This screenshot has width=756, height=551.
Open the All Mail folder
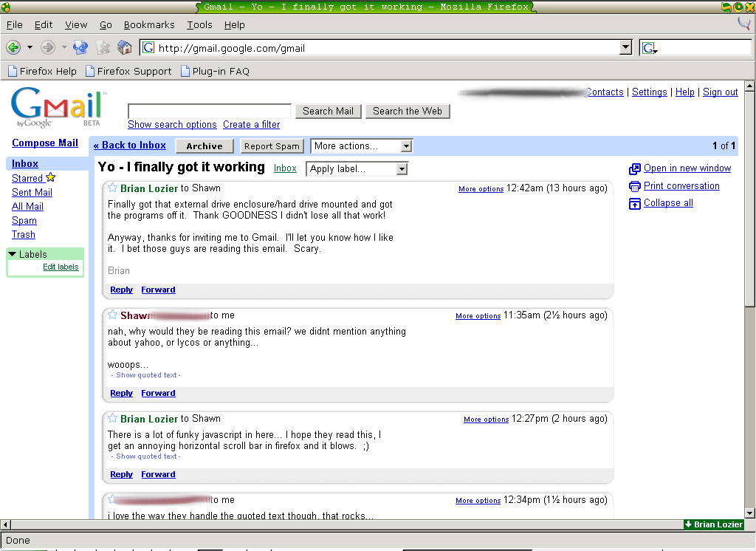pos(27,206)
